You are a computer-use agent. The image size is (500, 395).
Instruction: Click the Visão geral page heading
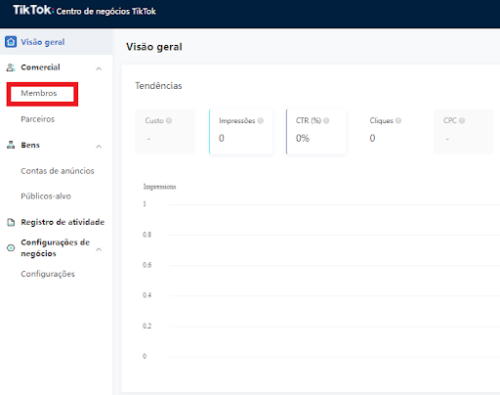[x=154, y=47]
